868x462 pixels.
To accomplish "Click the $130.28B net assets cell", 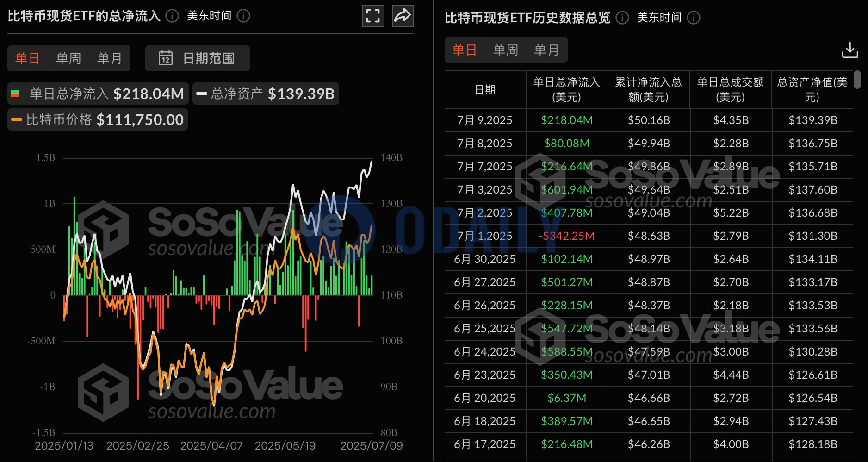I will (x=813, y=352).
